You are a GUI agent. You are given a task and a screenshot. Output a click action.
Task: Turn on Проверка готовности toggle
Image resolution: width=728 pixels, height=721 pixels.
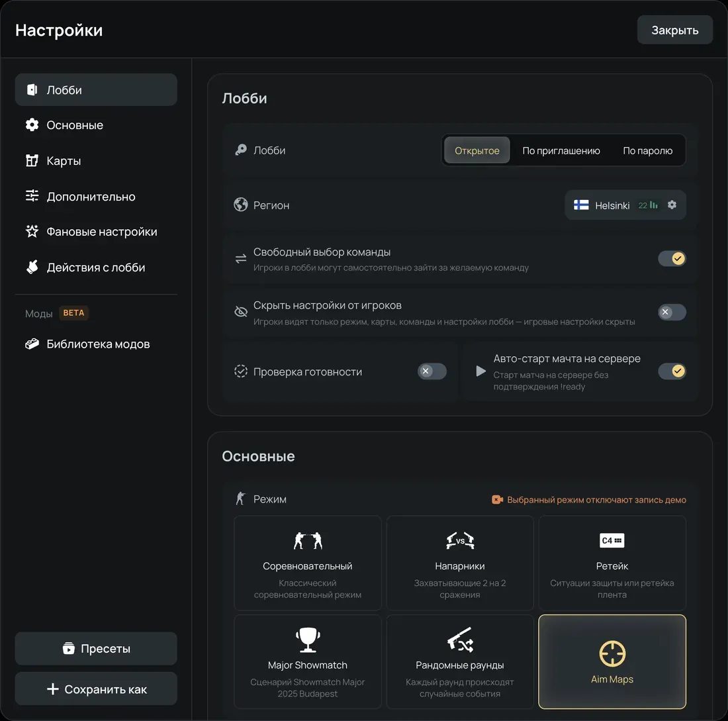coord(432,371)
